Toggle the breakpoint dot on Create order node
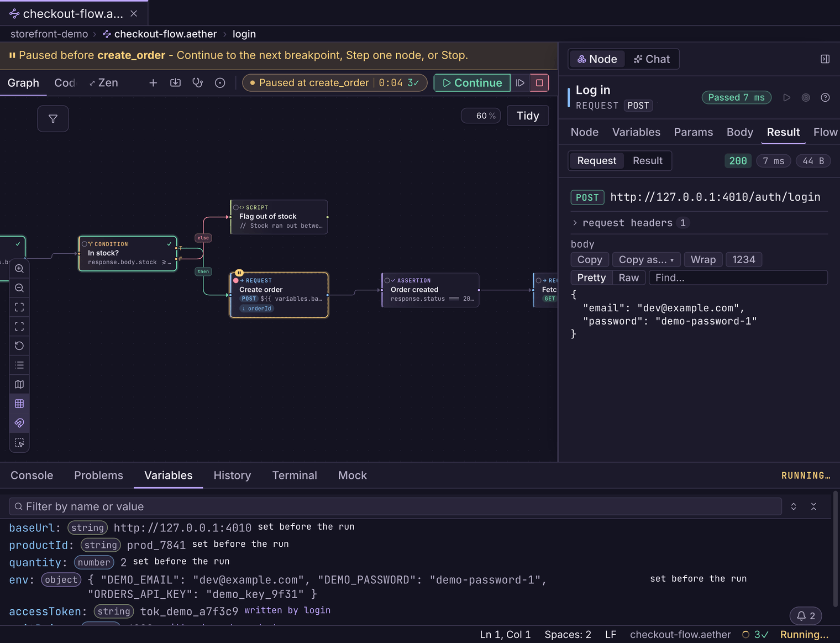This screenshot has width=840, height=643. click(x=236, y=281)
